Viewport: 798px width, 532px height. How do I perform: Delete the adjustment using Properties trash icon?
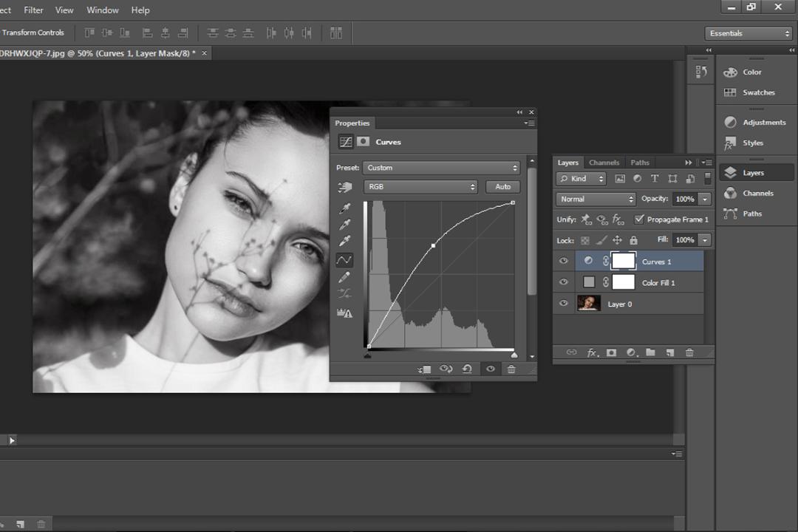click(x=511, y=369)
